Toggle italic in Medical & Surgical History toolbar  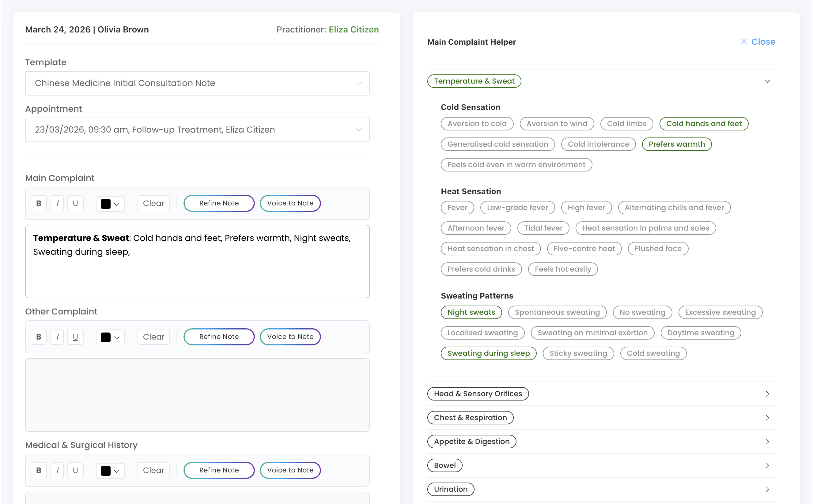click(x=57, y=470)
